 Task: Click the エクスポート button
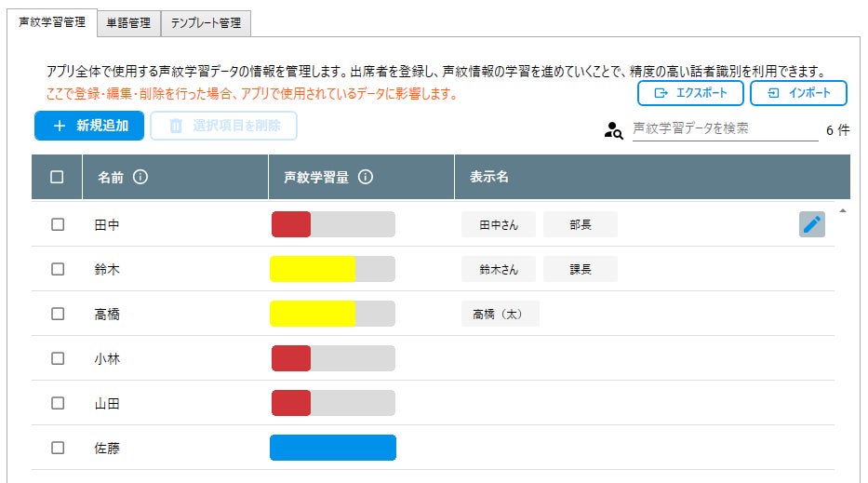coord(689,93)
